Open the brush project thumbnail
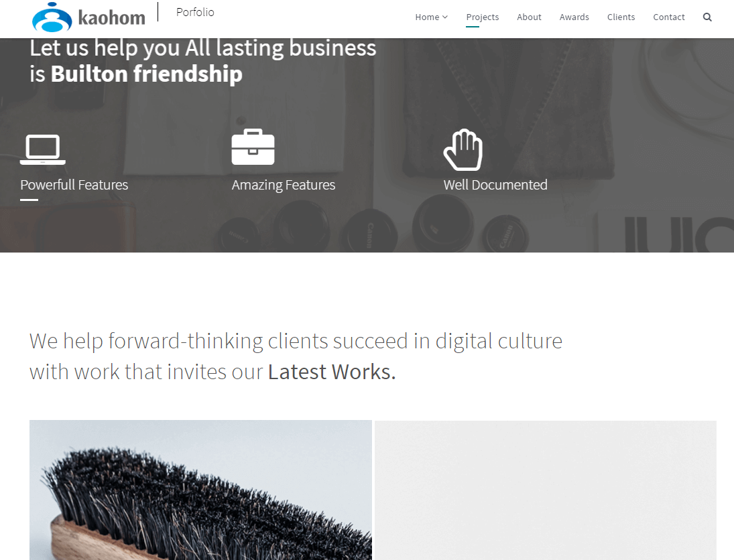The width and height of the screenshot is (734, 560). point(200,490)
